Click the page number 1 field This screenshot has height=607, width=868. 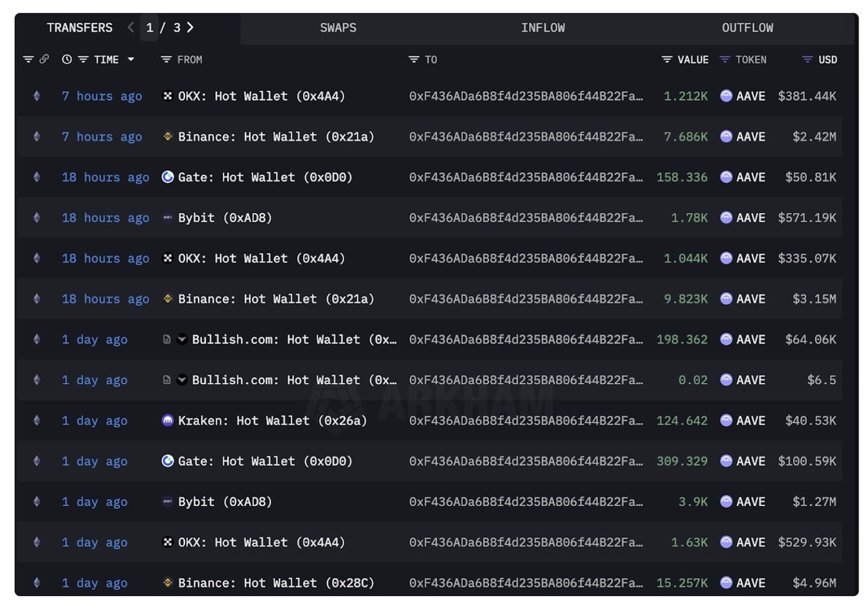pos(149,28)
